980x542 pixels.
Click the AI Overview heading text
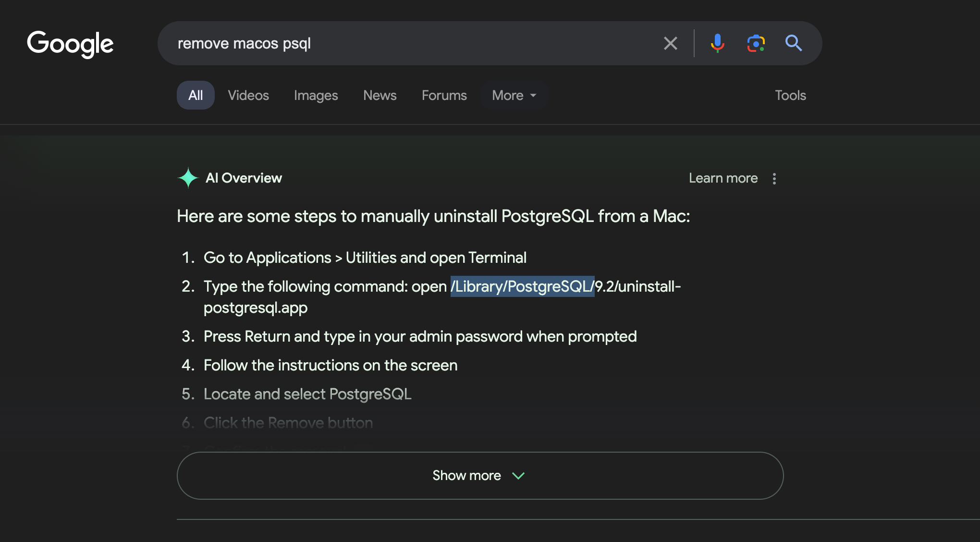[244, 178]
